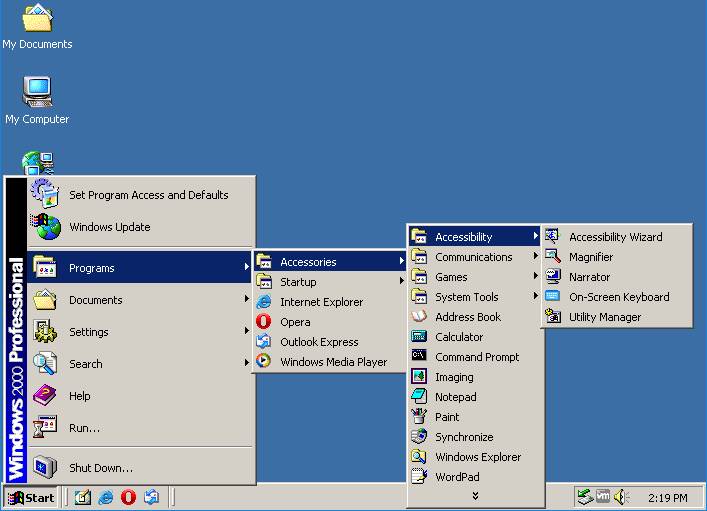Click the Narrator icon
Viewport: 707px width, 511px height.
tap(553, 276)
